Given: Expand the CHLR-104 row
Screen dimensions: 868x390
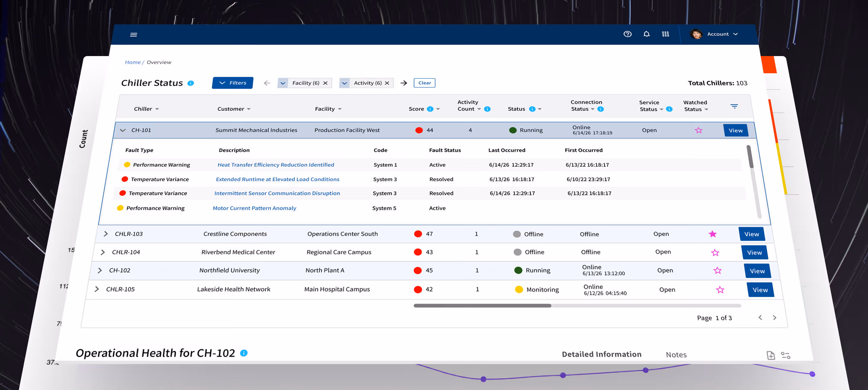Looking at the screenshot, I should coord(102,252).
